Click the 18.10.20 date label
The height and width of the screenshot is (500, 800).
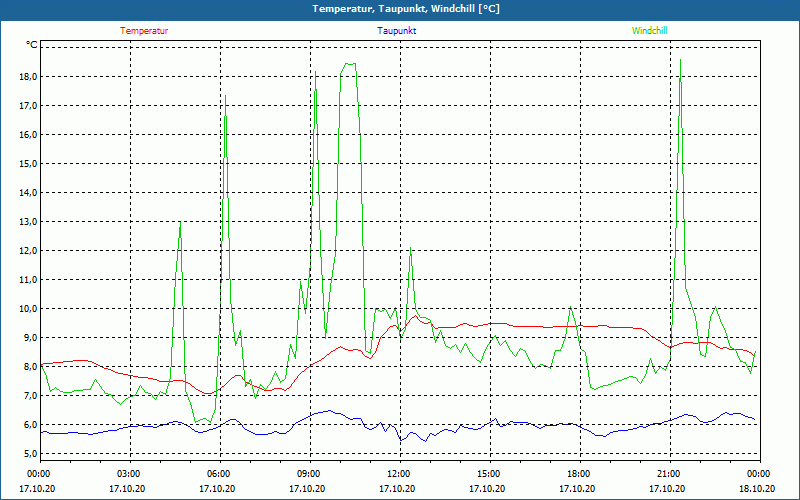point(757,488)
